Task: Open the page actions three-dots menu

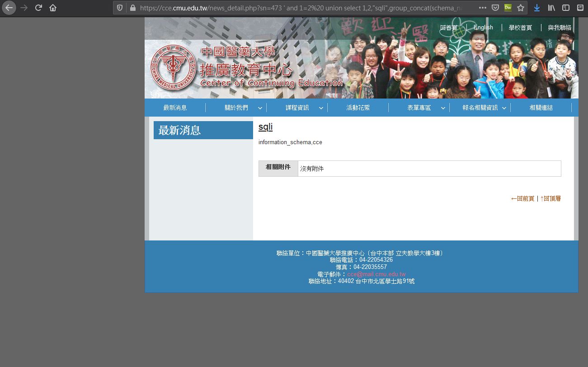Action: (482, 8)
